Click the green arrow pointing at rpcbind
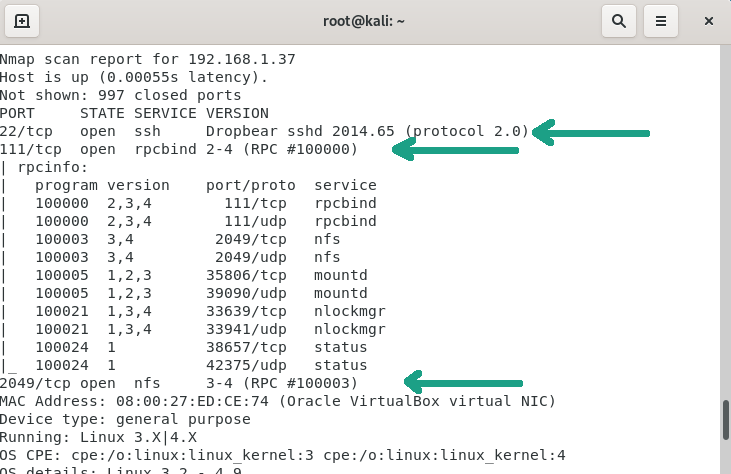The height and width of the screenshot is (474, 731). point(456,150)
